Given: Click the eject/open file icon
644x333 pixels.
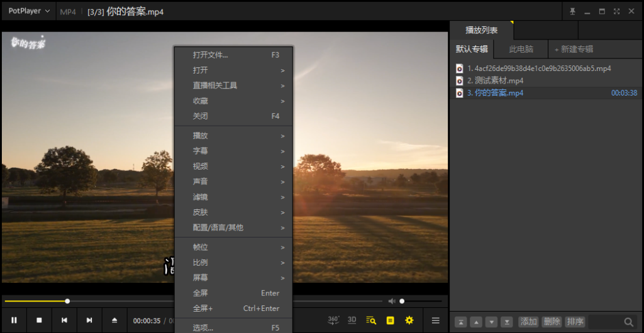Looking at the screenshot, I should [114, 320].
